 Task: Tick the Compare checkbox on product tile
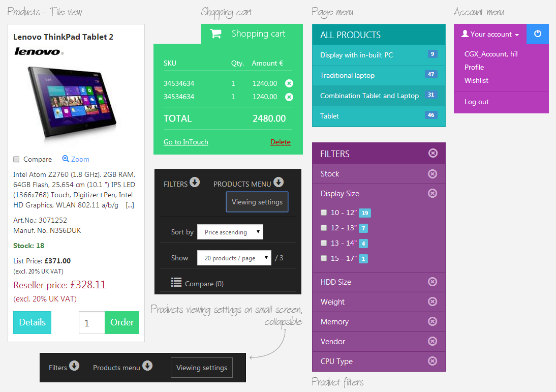click(x=16, y=159)
